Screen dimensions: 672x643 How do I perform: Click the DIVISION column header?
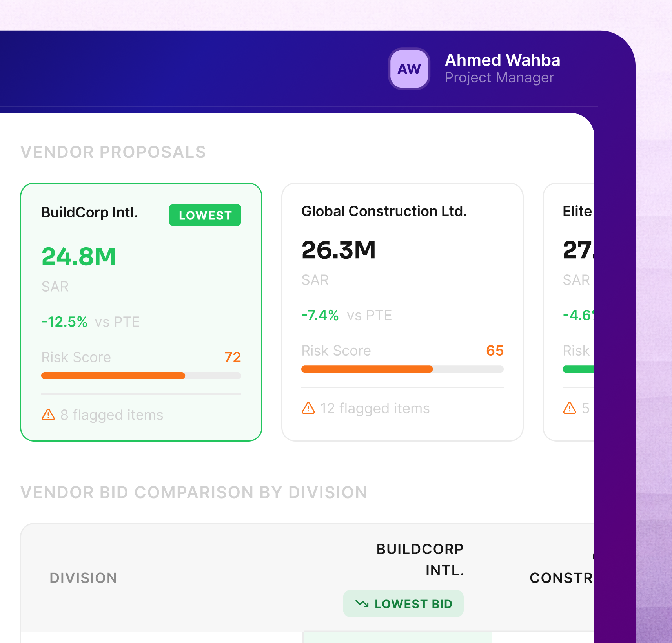(x=83, y=577)
